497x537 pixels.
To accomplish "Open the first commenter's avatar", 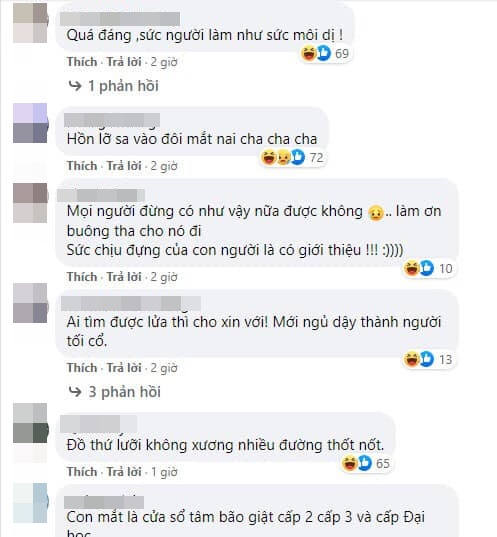I will point(30,23).
